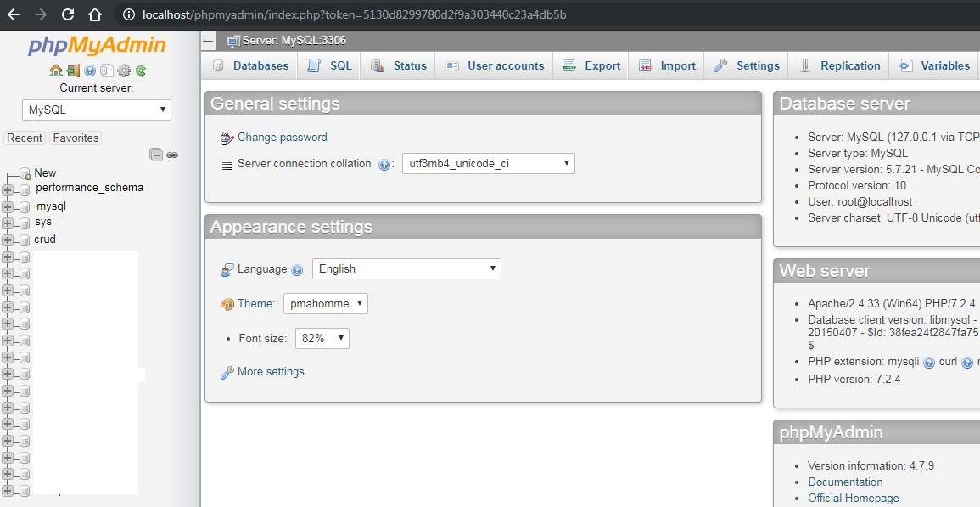Viewport: 980px width, 507px height.
Task: Collapse all databases using the minus icon
Action: (157, 155)
